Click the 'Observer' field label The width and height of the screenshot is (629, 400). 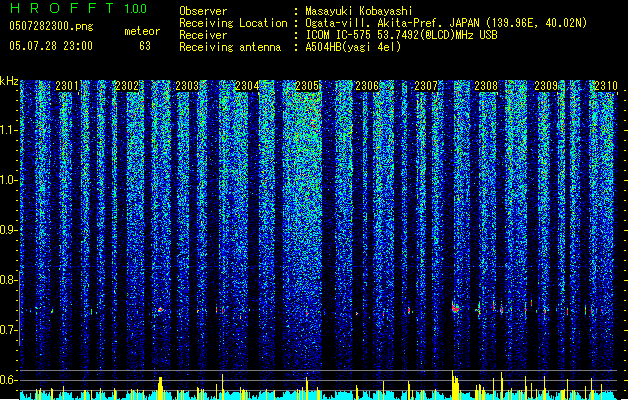click(203, 11)
